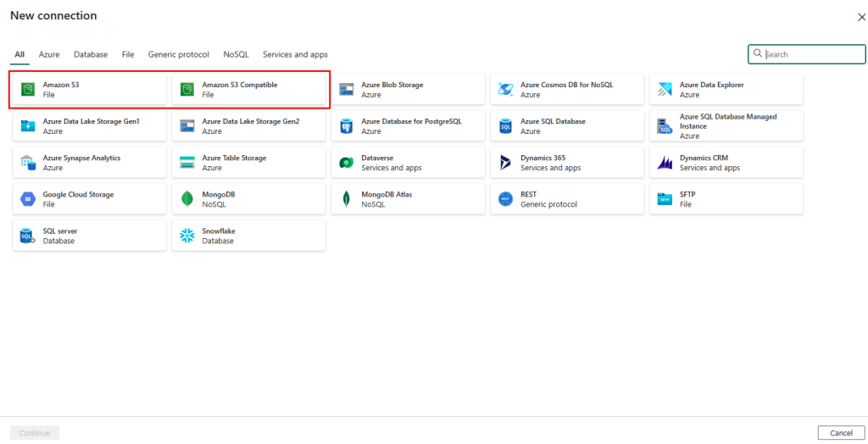Screen dimensions: 868x444
Task: Close the New connection dialog
Action: point(862,17)
